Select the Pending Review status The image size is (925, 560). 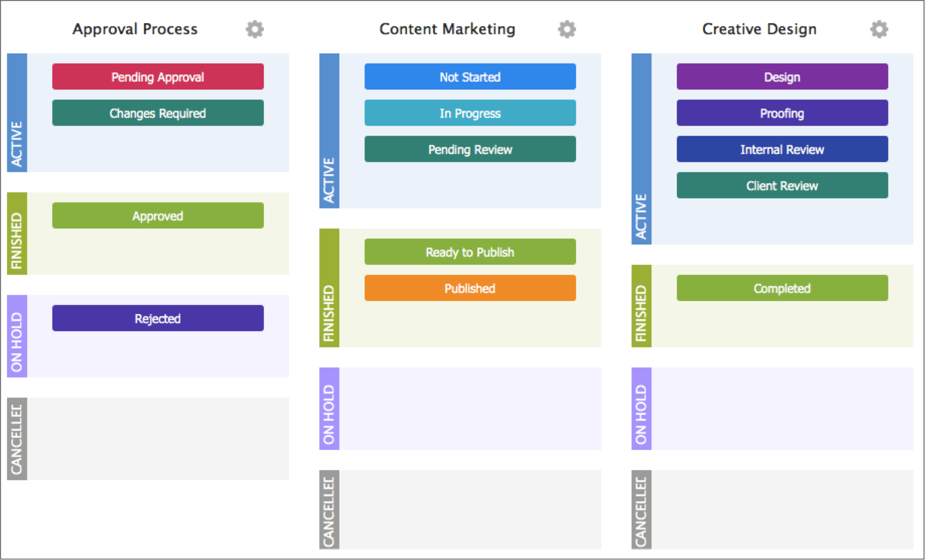(x=470, y=149)
